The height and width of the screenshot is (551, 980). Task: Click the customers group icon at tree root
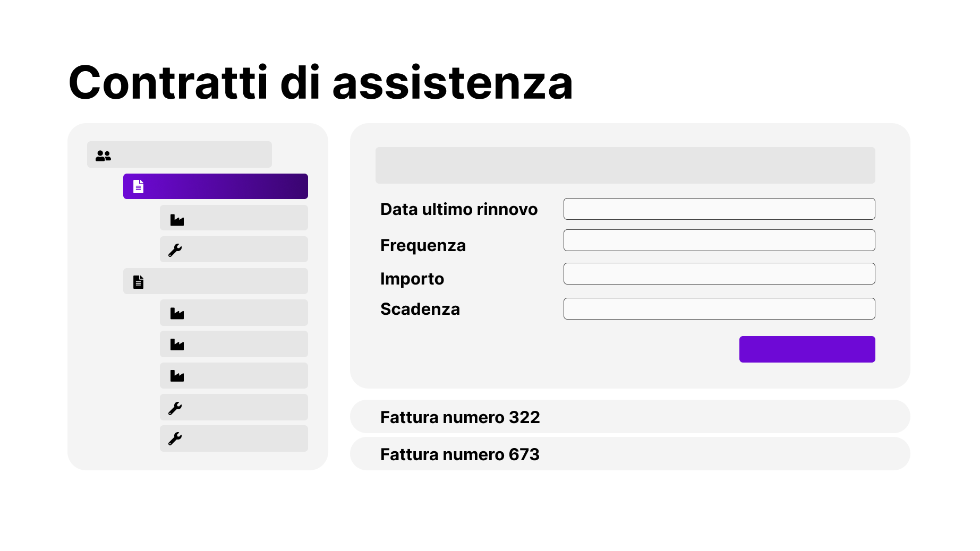(103, 156)
